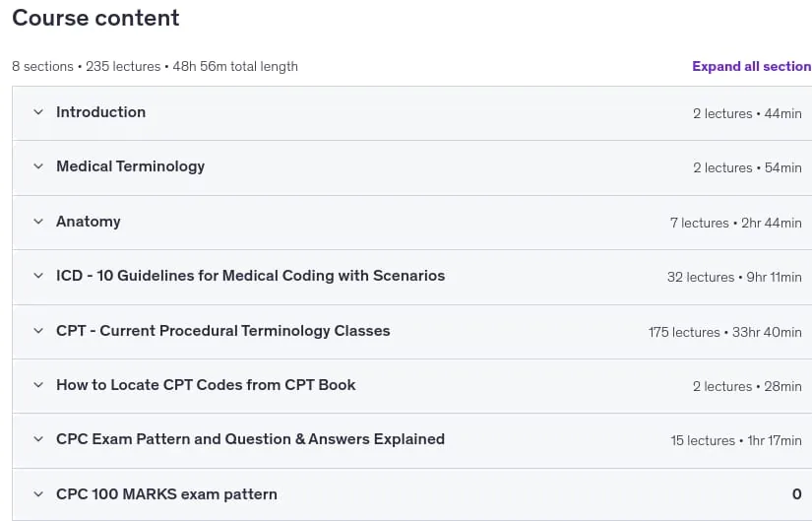Open the ICD - 10 Guidelines section chevron
The width and height of the screenshot is (812, 521).
[38, 276]
